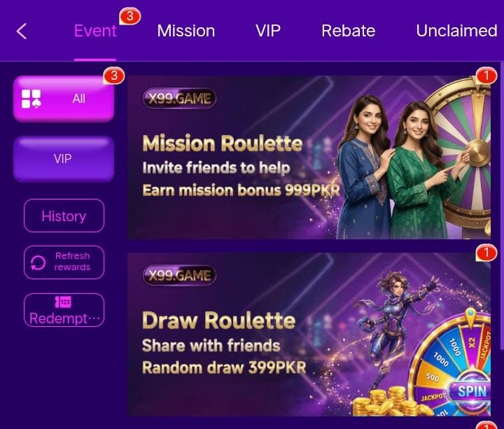The image size is (504, 429).
Task: Open the History button
Action: [x=64, y=216]
